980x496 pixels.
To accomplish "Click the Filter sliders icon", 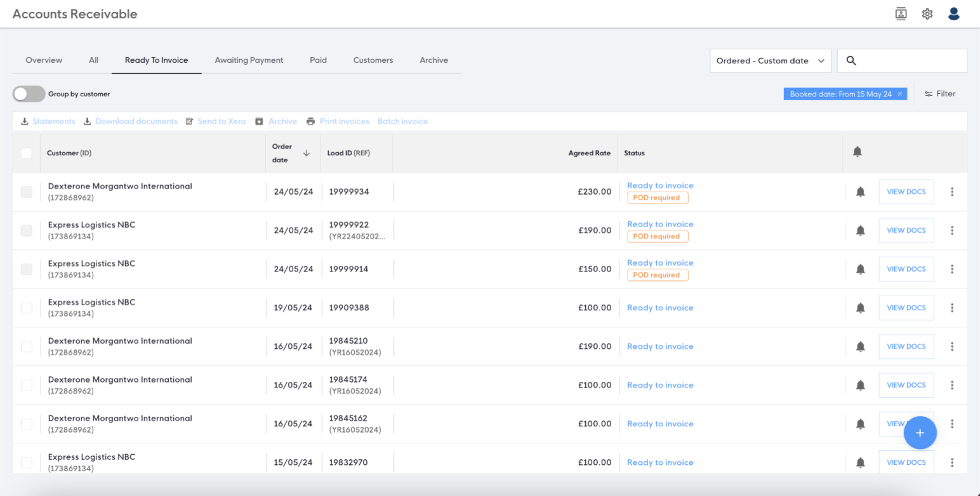I will coord(929,94).
